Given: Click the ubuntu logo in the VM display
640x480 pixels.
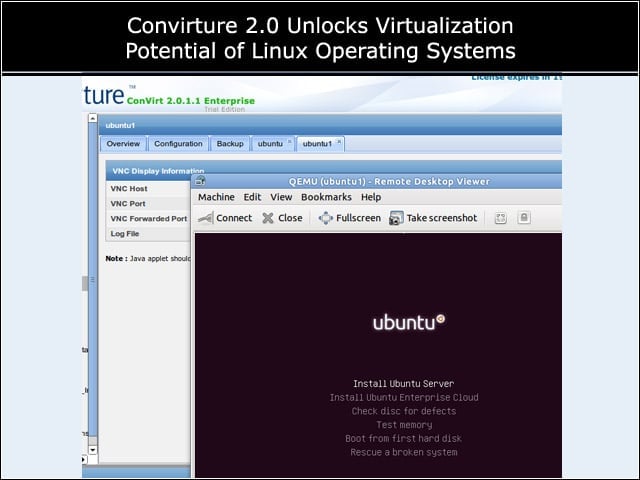Looking at the screenshot, I should [409, 322].
